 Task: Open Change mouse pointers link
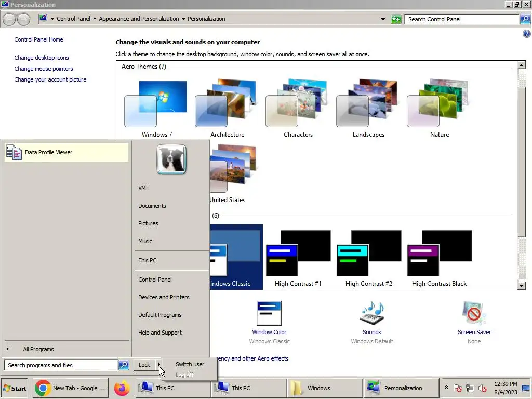point(44,69)
